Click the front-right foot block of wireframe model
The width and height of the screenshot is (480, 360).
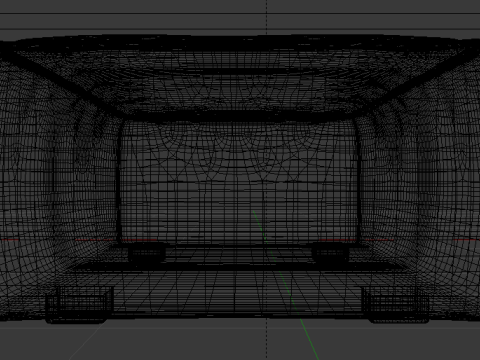click(x=396, y=305)
